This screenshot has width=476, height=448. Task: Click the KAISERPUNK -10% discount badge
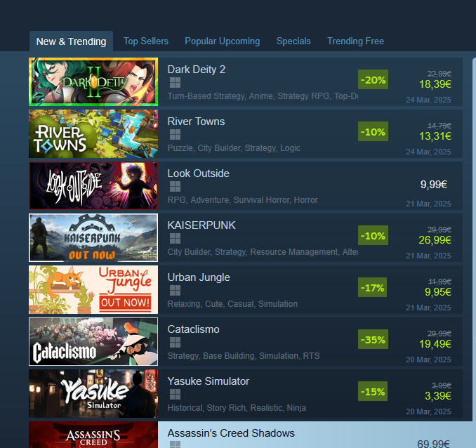click(373, 235)
